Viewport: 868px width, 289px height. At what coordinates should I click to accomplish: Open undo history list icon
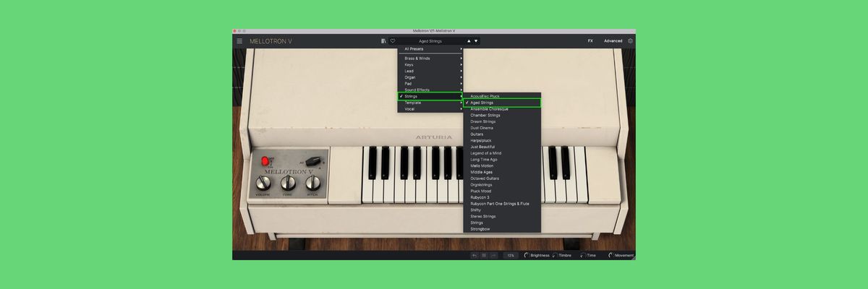(x=484, y=255)
